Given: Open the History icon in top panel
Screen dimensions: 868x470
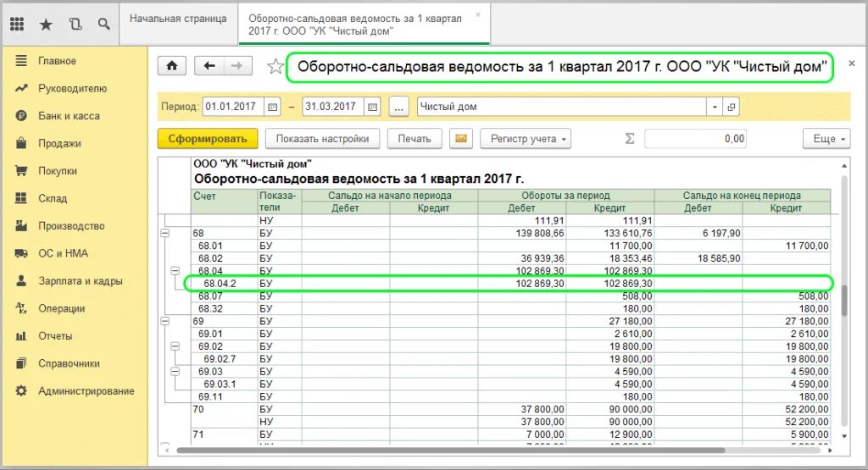Looking at the screenshot, I should [75, 24].
